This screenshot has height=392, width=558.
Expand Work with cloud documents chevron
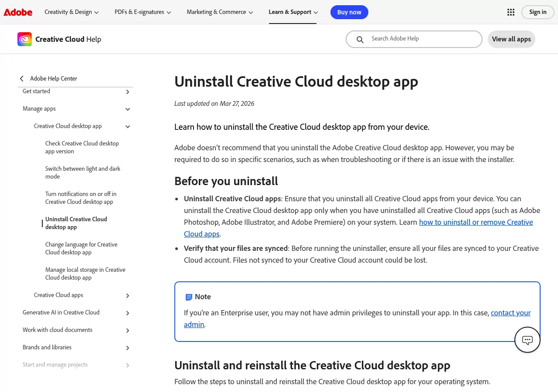(128, 331)
